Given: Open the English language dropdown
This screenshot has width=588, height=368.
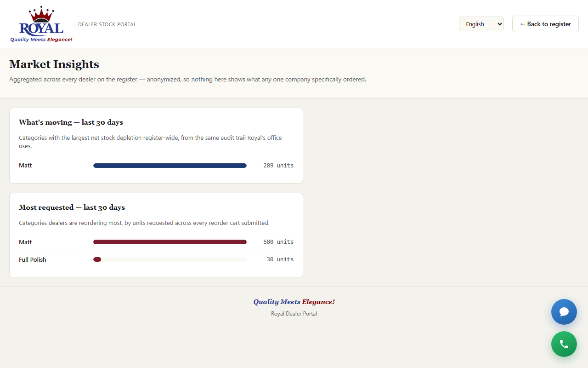Looking at the screenshot, I should click(x=481, y=24).
